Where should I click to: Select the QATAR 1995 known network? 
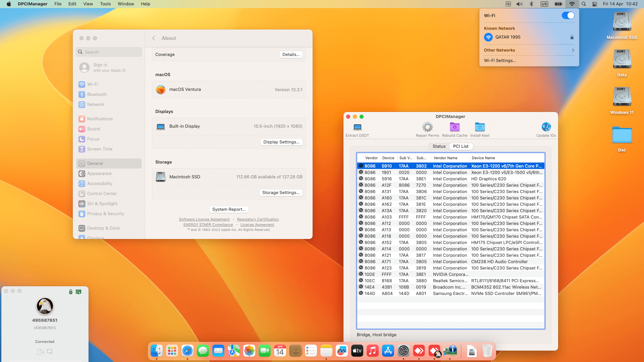point(508,37)
